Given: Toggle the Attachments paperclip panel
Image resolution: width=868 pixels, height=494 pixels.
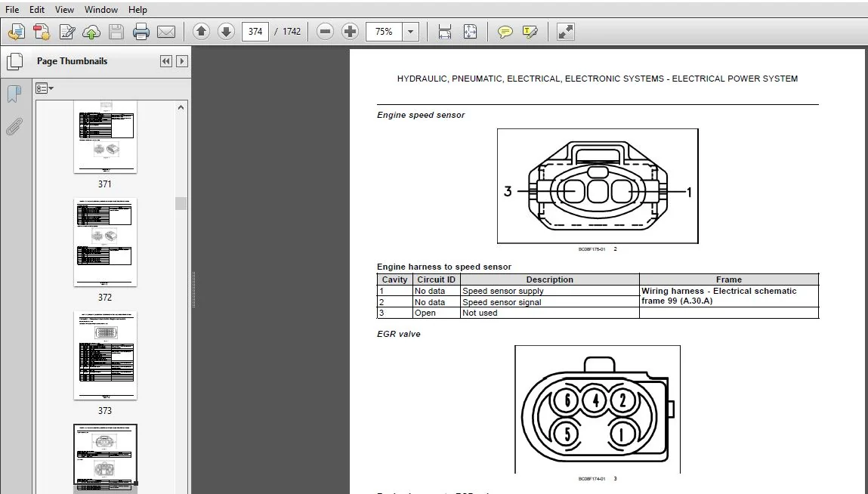Looking at the screenshot, I should (14, 127).
